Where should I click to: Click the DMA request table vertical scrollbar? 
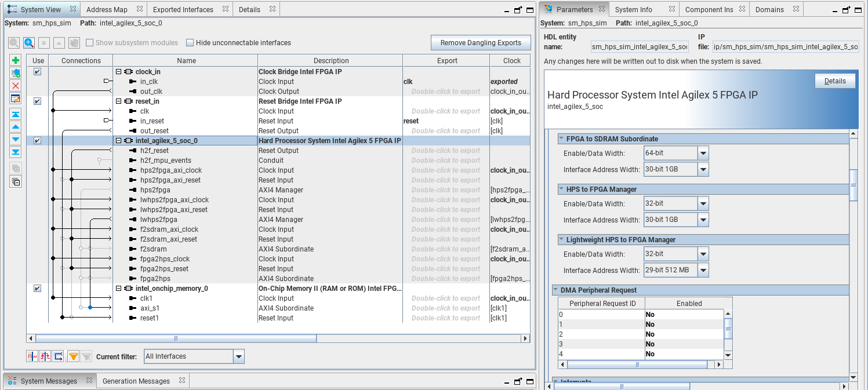coord(728,328)
